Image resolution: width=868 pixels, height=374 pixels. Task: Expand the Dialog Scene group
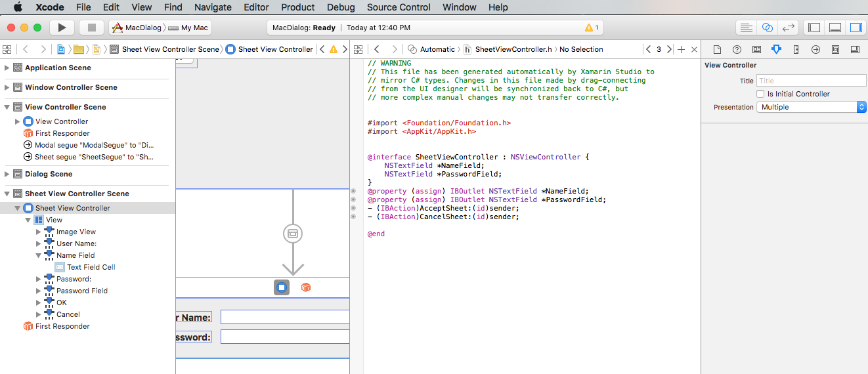(7, 174)
